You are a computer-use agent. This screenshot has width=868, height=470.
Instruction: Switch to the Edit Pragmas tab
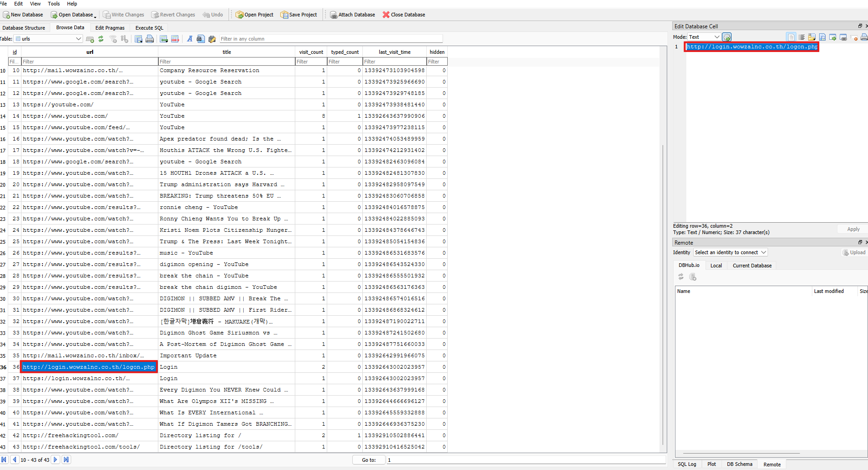point(110,28)
